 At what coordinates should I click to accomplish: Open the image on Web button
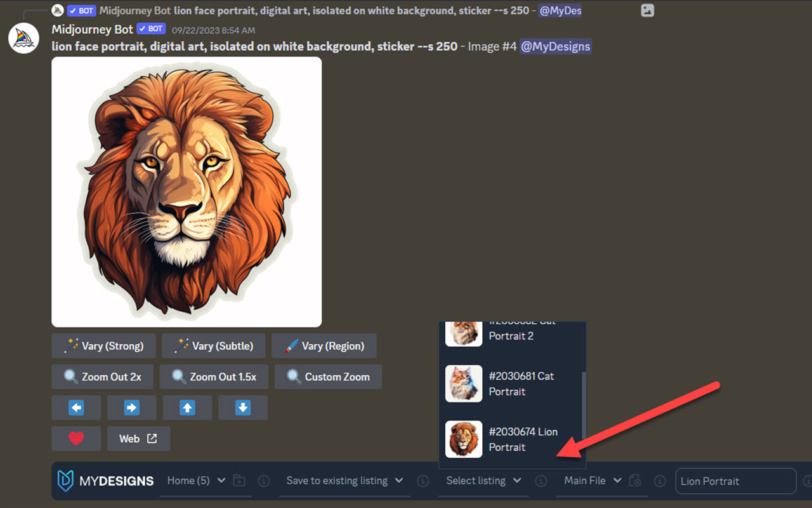tap(138, 438)
